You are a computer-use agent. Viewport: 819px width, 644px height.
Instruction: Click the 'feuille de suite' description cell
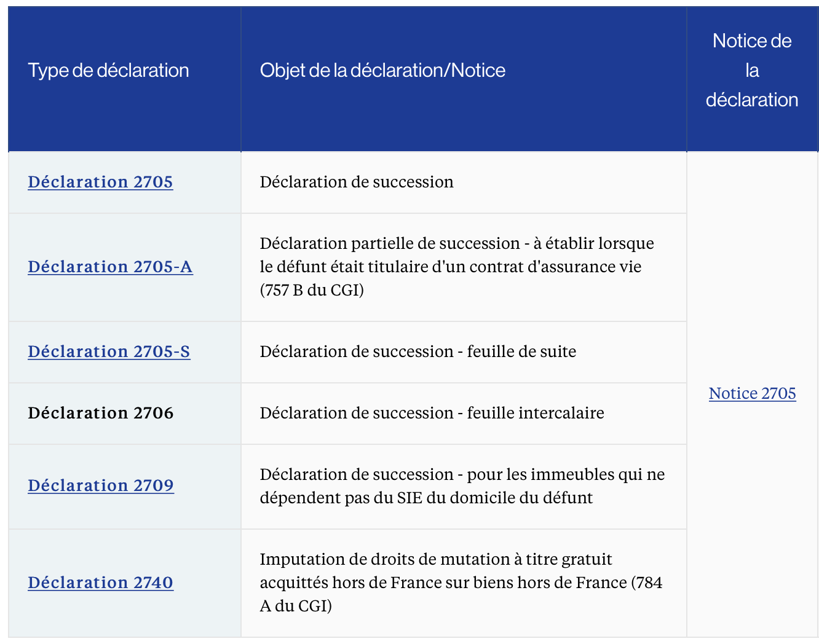(418, 351)
